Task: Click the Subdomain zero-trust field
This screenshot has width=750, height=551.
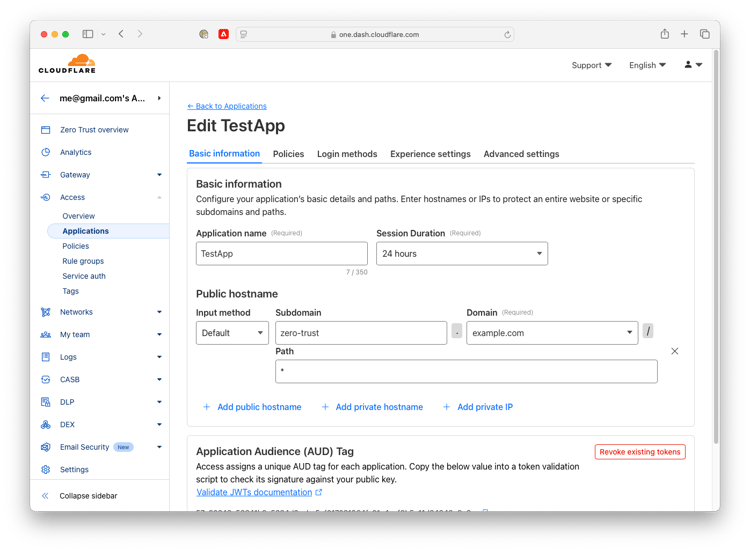Action: 361,333
